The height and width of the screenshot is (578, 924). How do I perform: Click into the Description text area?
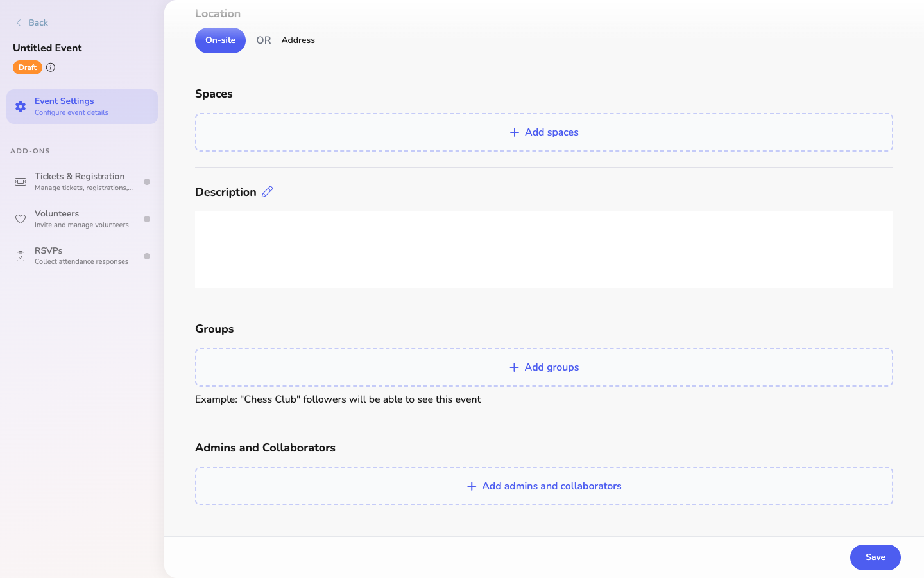click(544, 250)
